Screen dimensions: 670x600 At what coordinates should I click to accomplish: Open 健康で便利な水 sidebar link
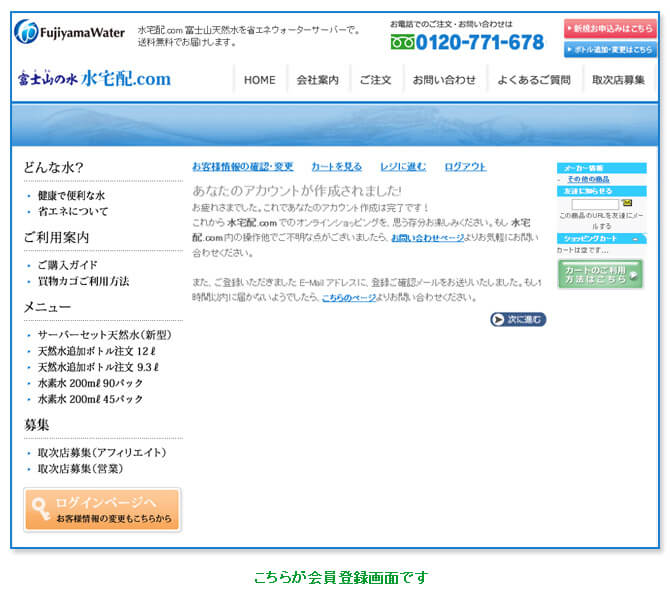coord(71,196)
